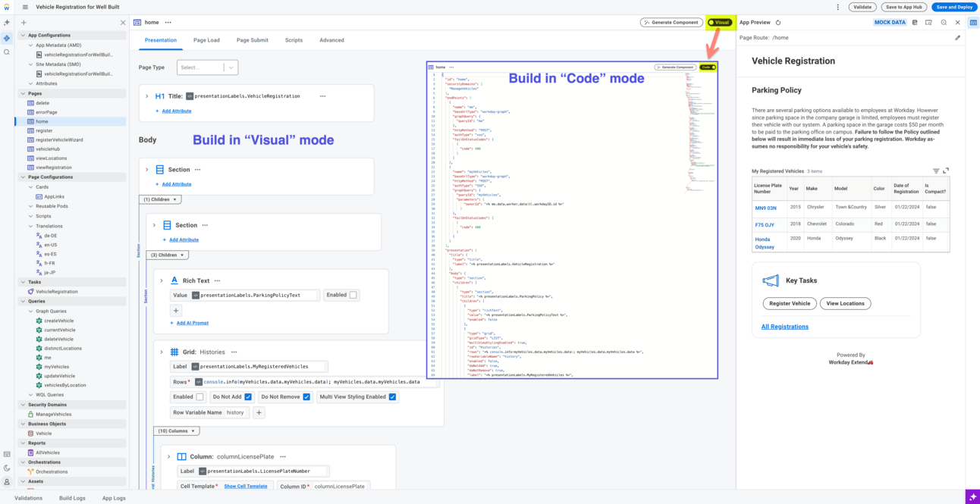Click the Add AI Prompt link
Image resolution: width=980 pixels, height=504 pixels.
click(192, 323)
